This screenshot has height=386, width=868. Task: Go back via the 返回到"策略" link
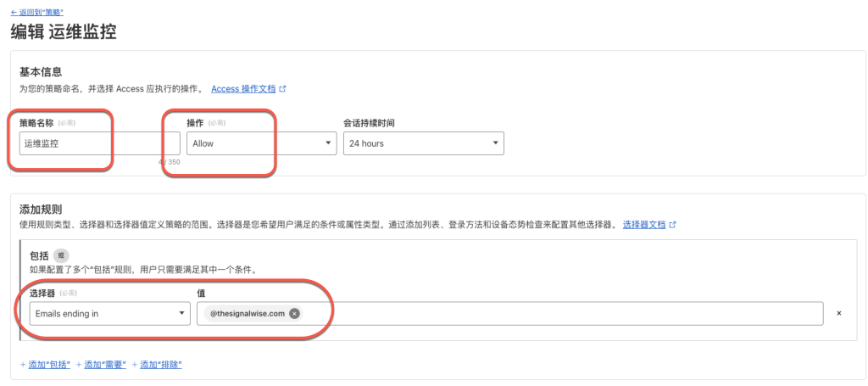[36, 13]
